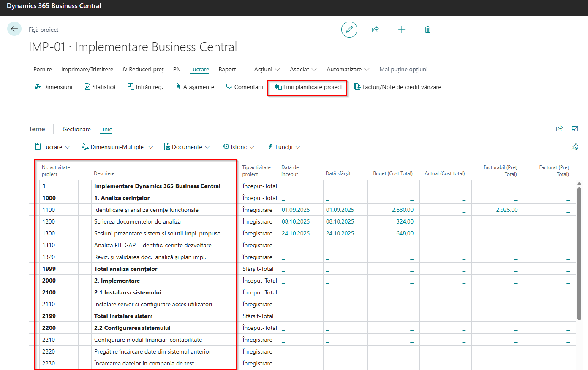This screenshot has width=588, height=370.
Task: Open start date 01.09.2025 on task 1100
Action: click(296, 210)
